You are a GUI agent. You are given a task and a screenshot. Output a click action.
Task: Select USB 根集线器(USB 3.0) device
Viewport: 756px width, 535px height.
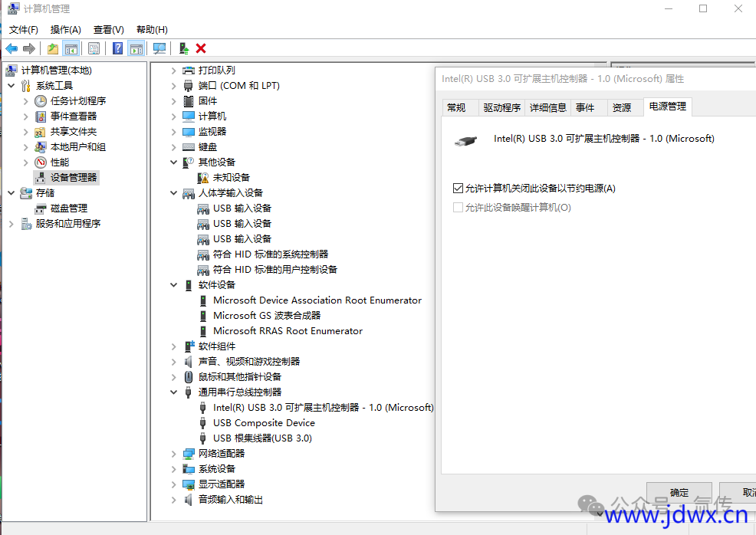click(x=263, y=438)
